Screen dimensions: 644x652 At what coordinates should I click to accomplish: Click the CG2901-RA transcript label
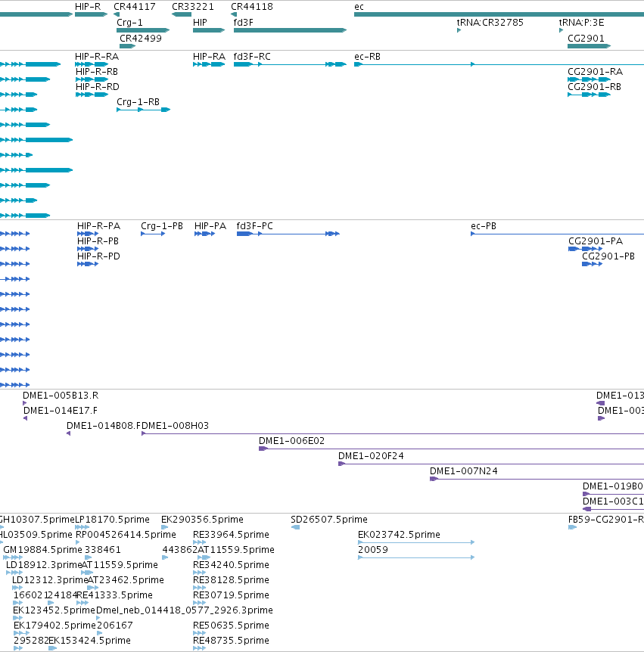tap(596, 72)
